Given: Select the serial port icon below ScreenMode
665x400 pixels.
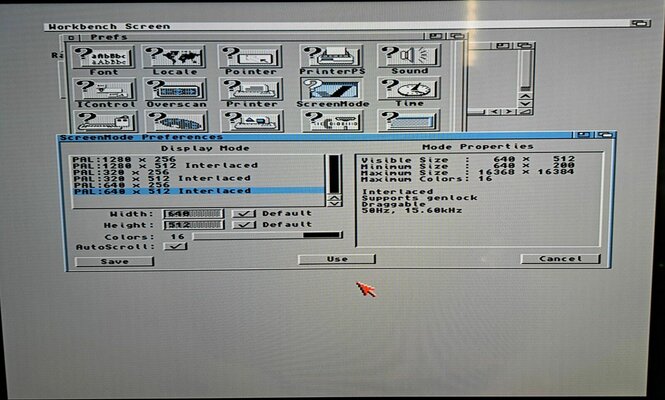Looking at the screenshot, I should pyautogui.click(x=332, y=121).
